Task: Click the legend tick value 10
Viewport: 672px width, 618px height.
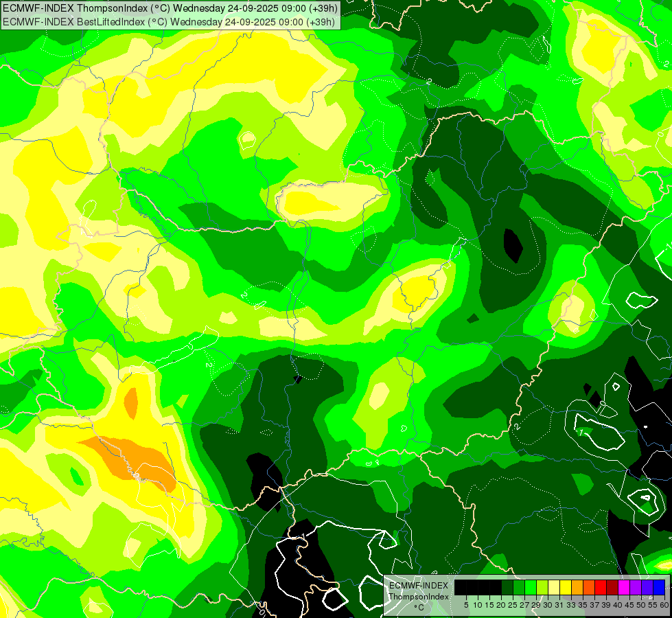Action: click(x=478, y=605)
